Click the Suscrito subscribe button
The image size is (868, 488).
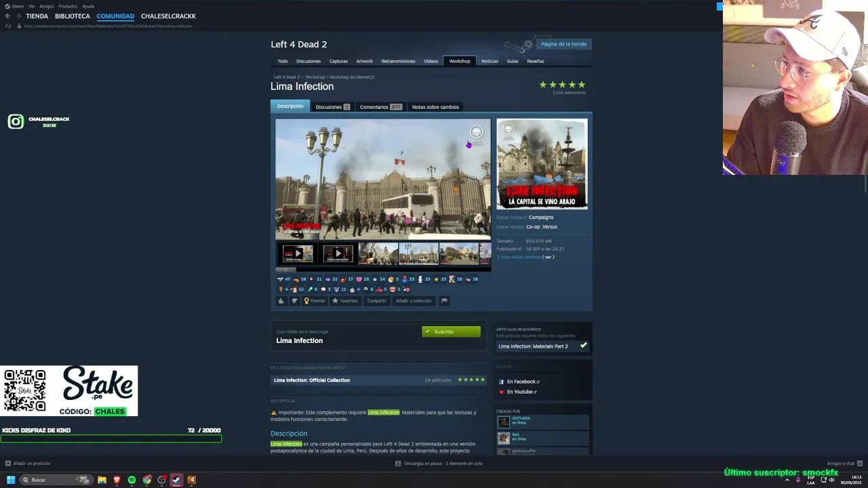point(451,331)
